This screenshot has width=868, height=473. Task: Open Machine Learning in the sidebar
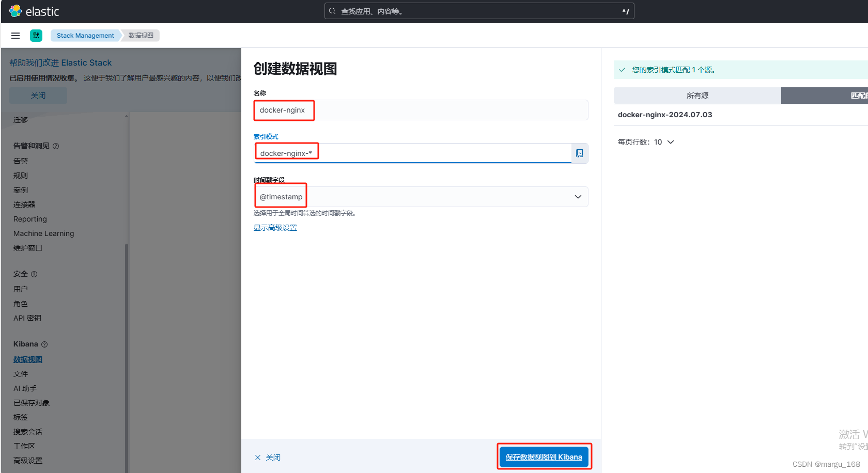click(x=44, y=233)
